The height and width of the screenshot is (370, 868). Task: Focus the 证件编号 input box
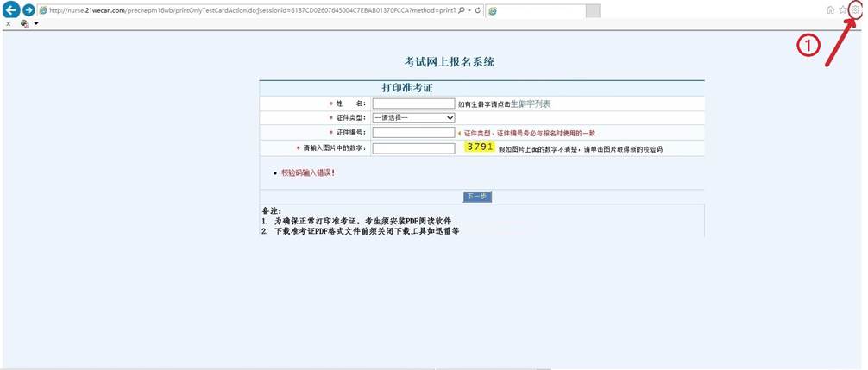[413, 133]
